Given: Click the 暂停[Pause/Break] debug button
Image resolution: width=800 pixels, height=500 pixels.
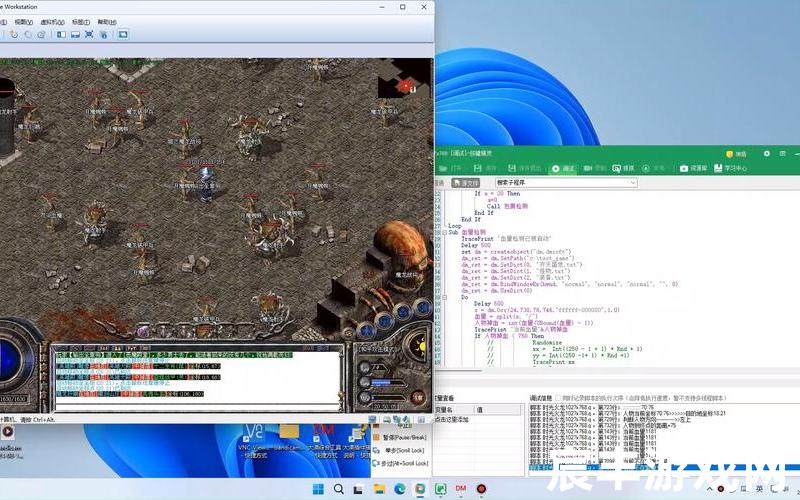Looking at the screenshot, I should [400, 438].
